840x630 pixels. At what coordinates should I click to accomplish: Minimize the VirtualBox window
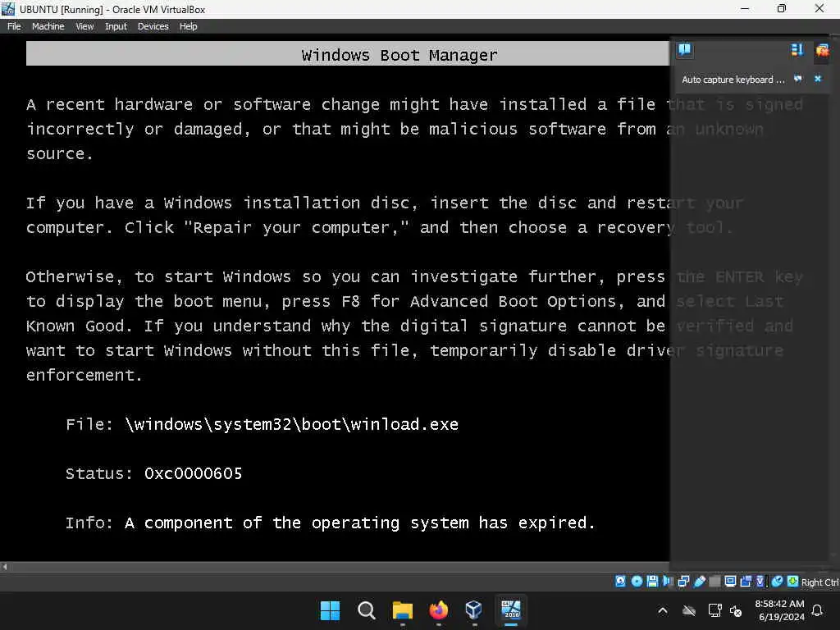[x=745, y=8]
